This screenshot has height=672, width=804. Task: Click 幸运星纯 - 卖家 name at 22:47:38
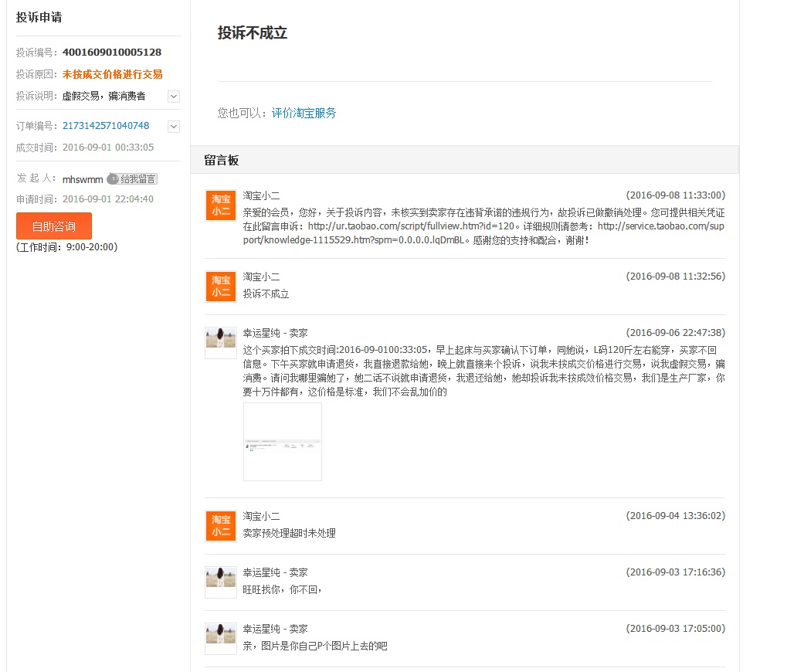click(276, 333)
